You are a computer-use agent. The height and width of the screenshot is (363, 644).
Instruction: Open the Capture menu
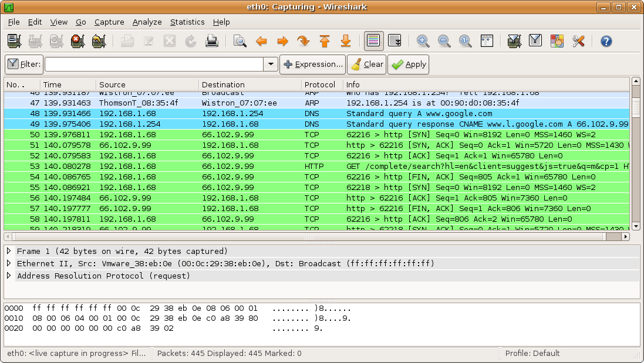click(x=109, y=22)
